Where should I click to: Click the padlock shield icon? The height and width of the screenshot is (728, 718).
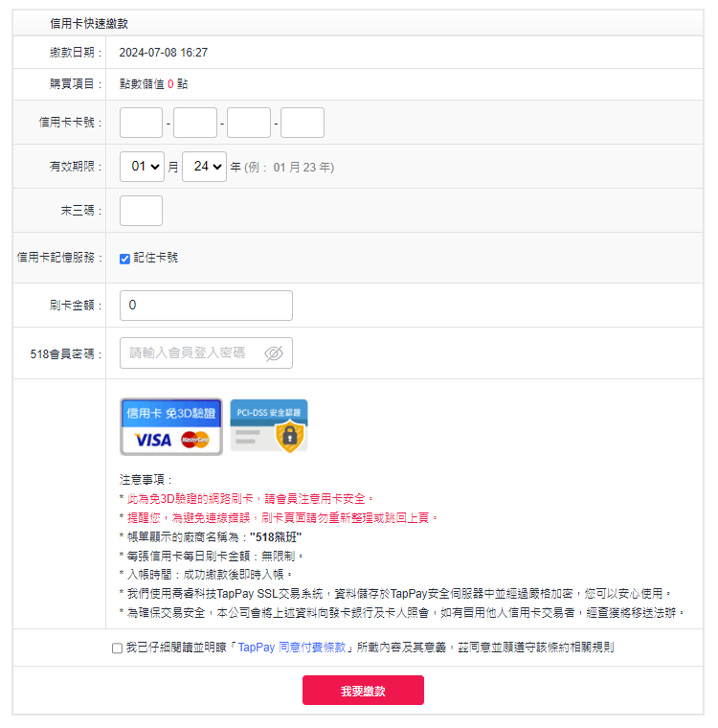[x=289, y=437]
